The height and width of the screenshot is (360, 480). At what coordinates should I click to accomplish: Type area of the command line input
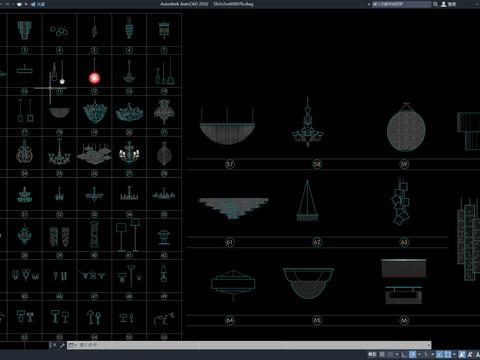pyautogui.click(x=253, y=345)
